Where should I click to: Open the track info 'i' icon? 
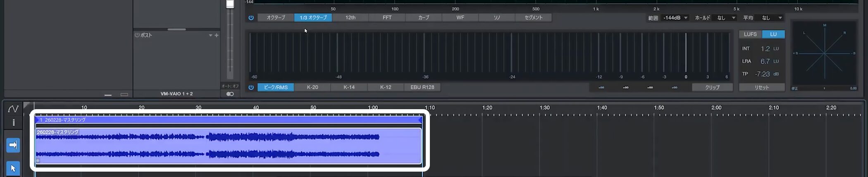(13, 122)
